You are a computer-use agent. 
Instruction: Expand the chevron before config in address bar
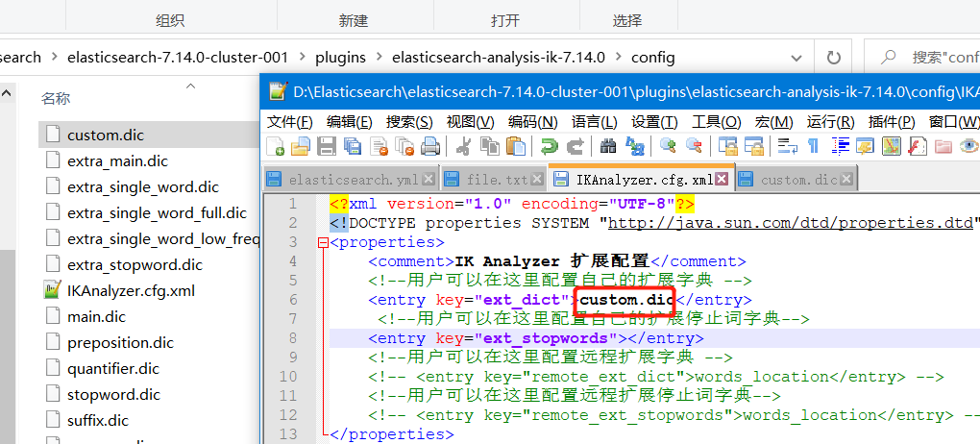tap(619, 58)
